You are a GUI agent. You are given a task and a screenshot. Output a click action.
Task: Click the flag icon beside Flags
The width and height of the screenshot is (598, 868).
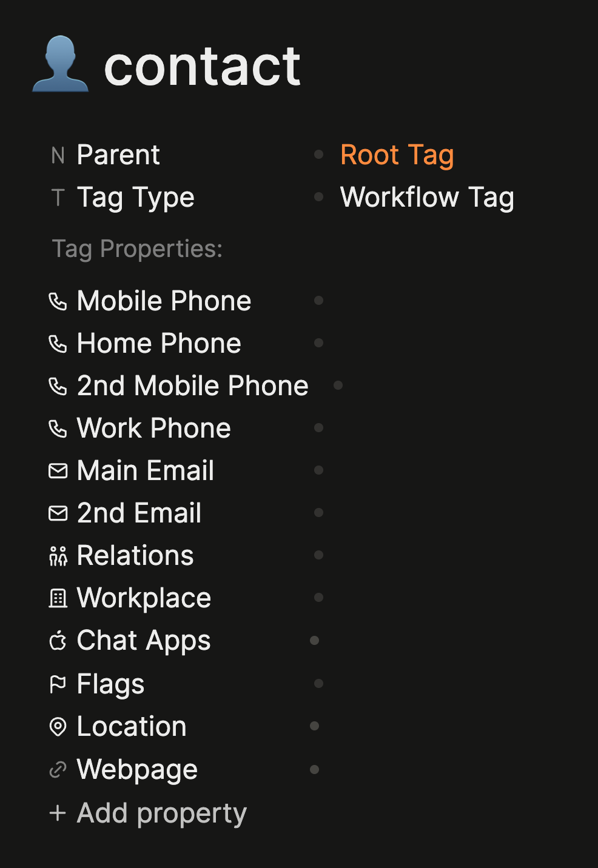coord(58,684)
